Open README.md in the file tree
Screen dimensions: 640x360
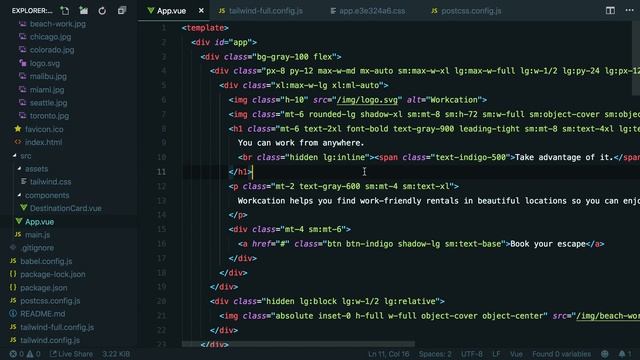tap(42, 314)
